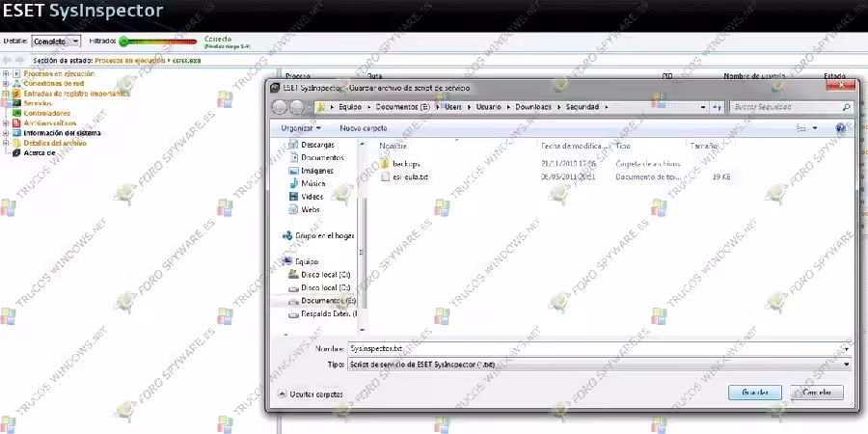This screenshot has width=868, height=434.
Task: Click the Cancelar button
Action: point(817,393)
